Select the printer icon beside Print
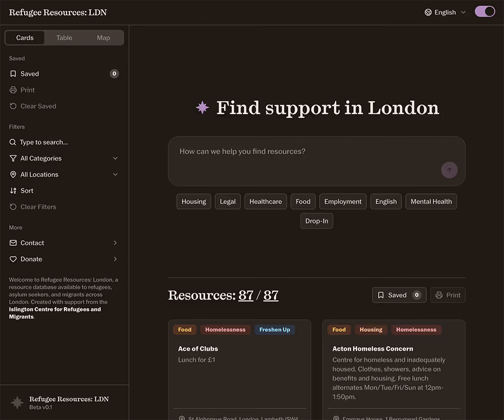Screen dimensions: 504x420 tap(13, 90)
